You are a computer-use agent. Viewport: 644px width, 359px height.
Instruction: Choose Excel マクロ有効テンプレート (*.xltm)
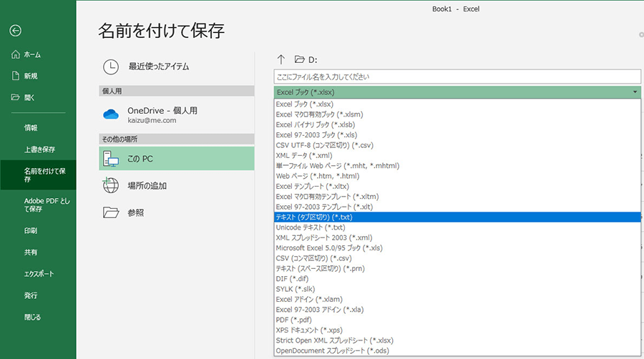pos(457,197)
